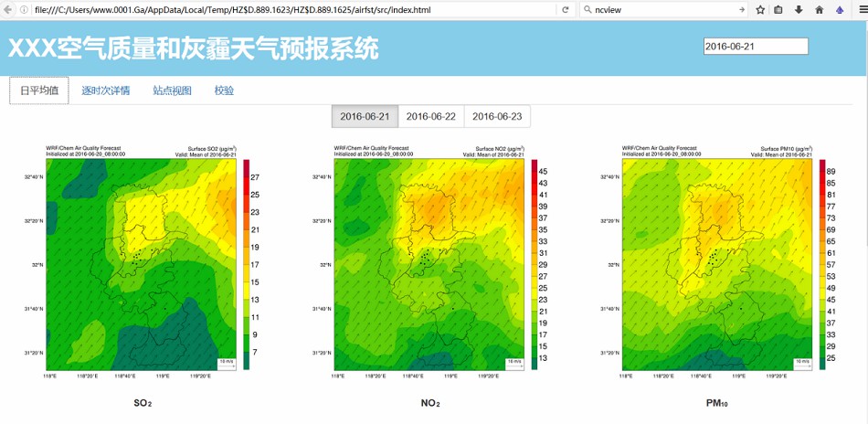Click the PM10 forecast map image

coord(717,260)
